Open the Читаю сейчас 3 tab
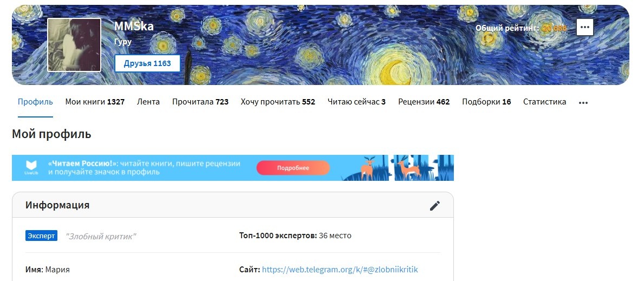This screenshot has height=281, width=644. [356, 102]
